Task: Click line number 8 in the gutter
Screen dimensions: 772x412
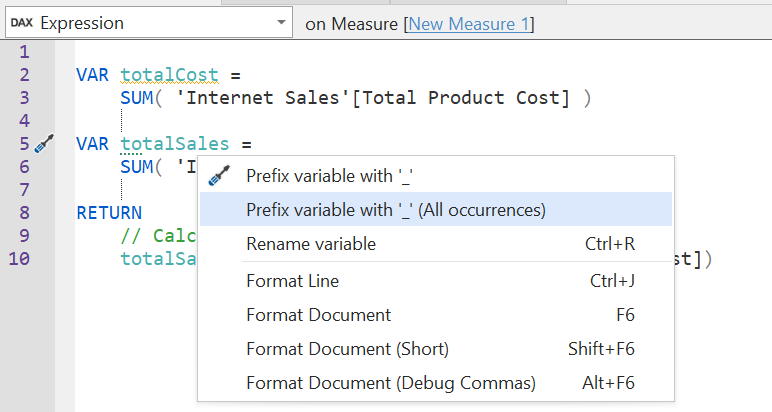Action: (24, 213)
